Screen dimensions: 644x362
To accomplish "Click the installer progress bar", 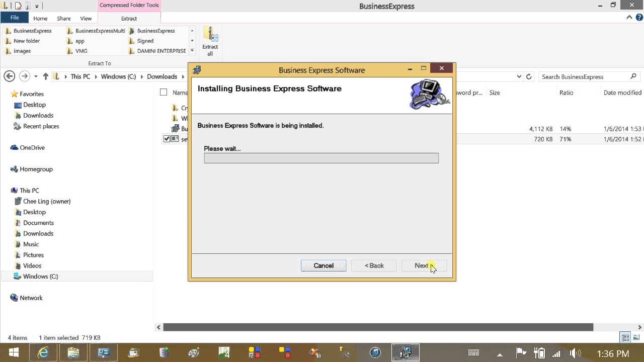I will click(321, 158).
